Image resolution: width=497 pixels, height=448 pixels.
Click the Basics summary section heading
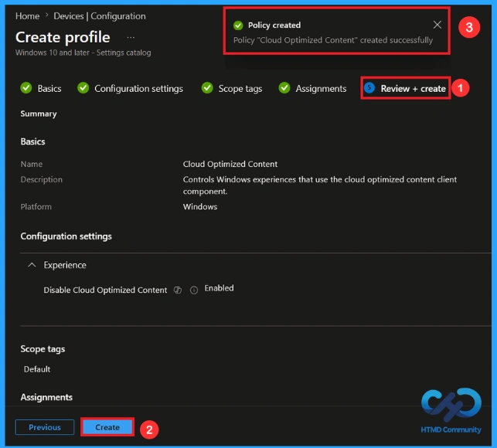(32, 141)
